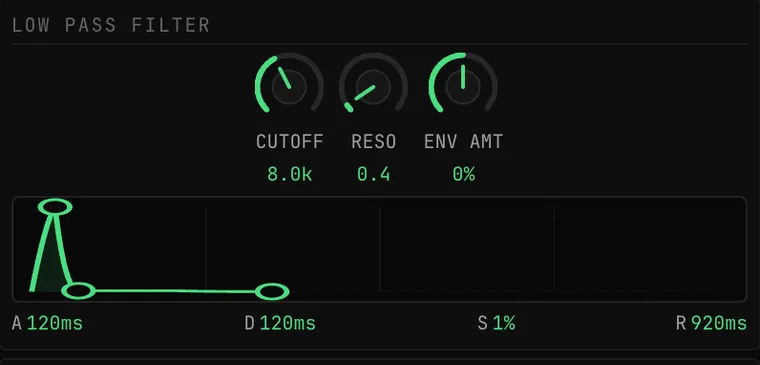Image resolution: width=760 pixels, height=365 pixels.
Task: Select the envelope decay/sustain handle
Action: click(79, 291)
